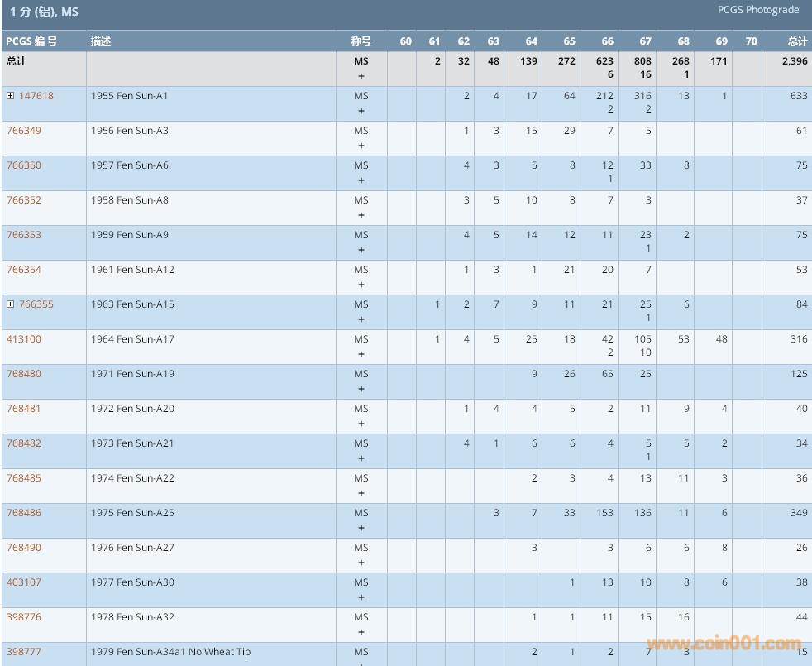Click the 描述 column header
Viewport: 812px width, 666px height.
tap(101, 41)
